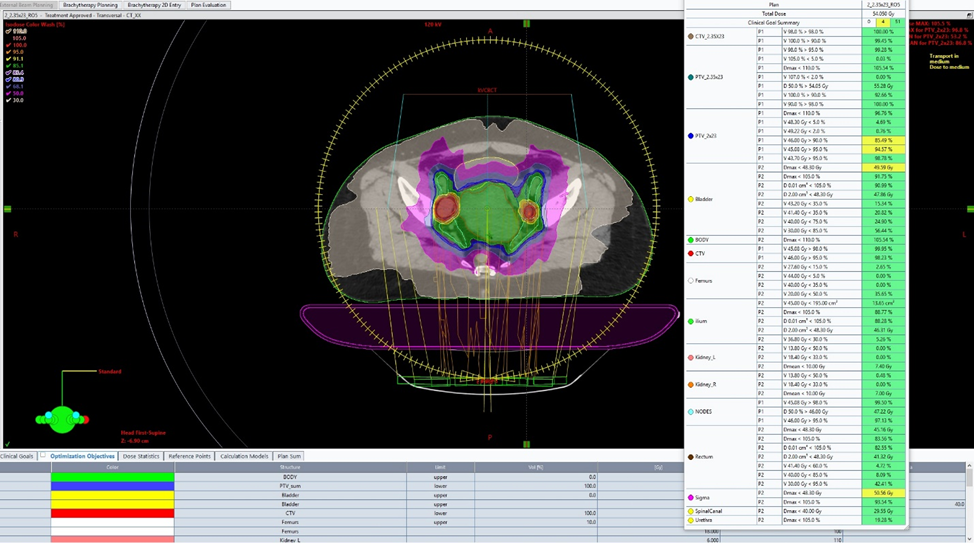
Task: Switch to the Plan Evaluation tab
Action: point(209,5)
